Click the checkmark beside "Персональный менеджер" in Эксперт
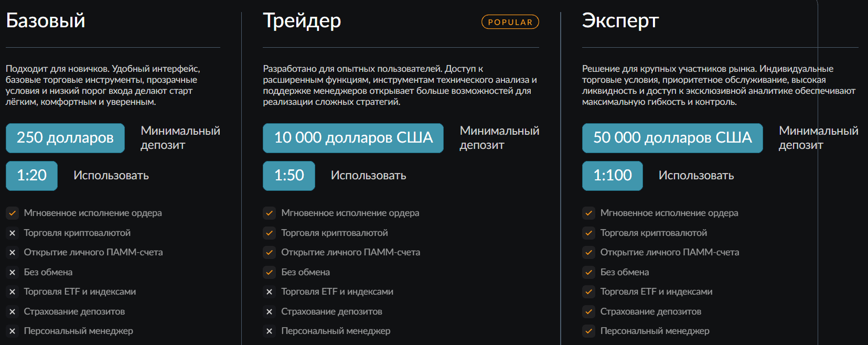Image resolution: width=868 pixels, height=345 pixels. (588, 331)
